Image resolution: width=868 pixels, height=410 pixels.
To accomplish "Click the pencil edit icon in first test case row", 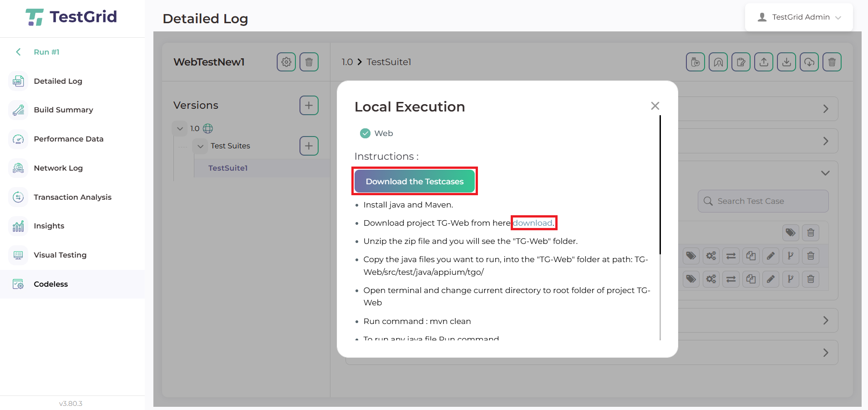I will [771, 256].
